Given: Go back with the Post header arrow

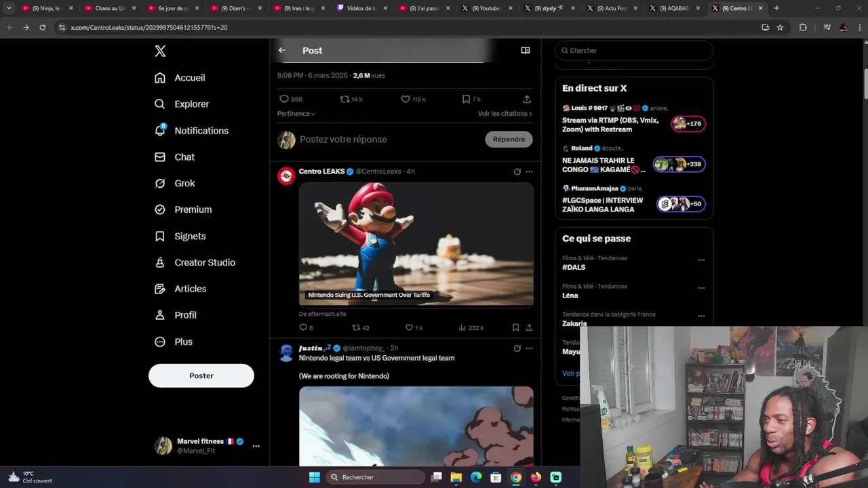Looking at the screenshot, I should tap(282, 50).
